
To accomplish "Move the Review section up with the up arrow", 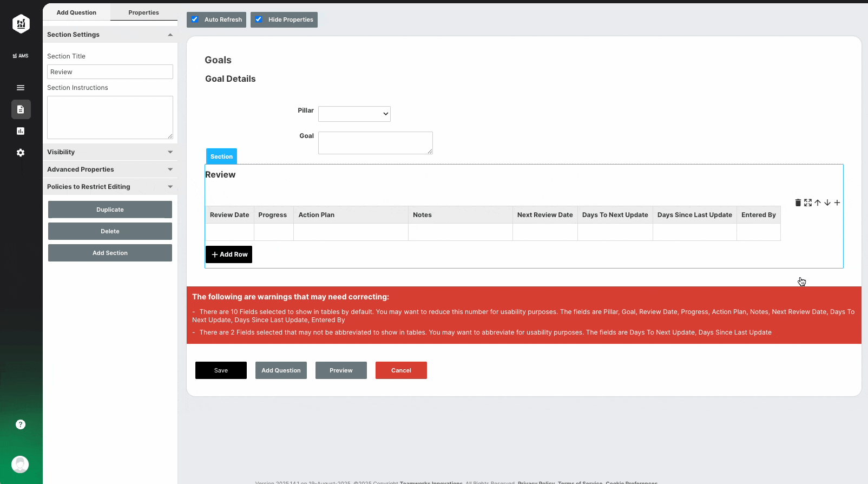I will point(818,202).
